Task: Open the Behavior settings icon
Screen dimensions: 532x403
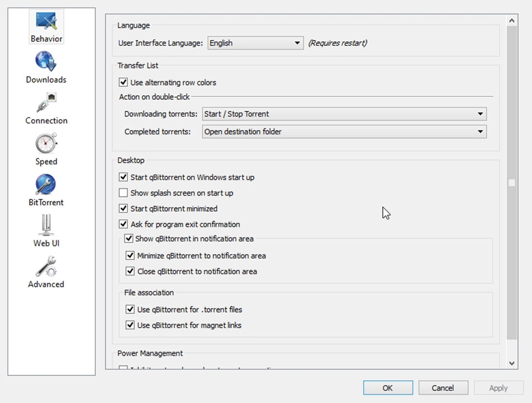Action: pyautogui.click(x=46, y=27)
